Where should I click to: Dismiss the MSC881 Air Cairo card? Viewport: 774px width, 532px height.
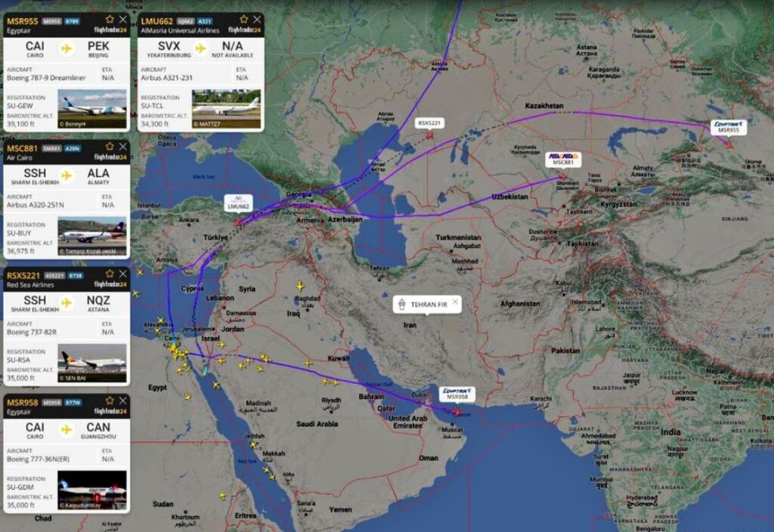(123, 147)
